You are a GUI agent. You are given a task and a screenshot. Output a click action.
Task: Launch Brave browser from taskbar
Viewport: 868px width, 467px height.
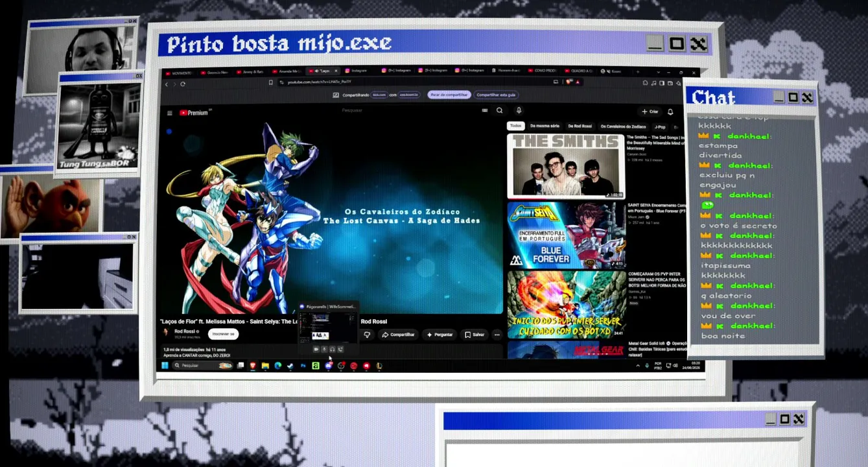coord(253,366)
